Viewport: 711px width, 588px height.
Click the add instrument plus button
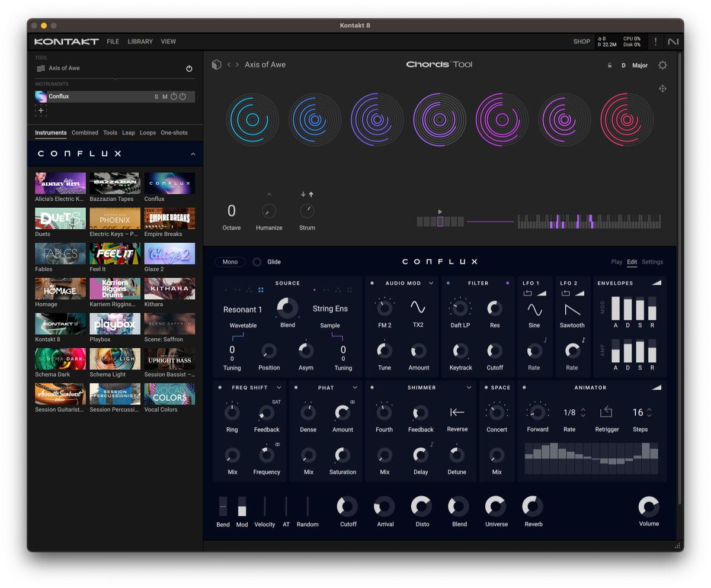[41, 111]
